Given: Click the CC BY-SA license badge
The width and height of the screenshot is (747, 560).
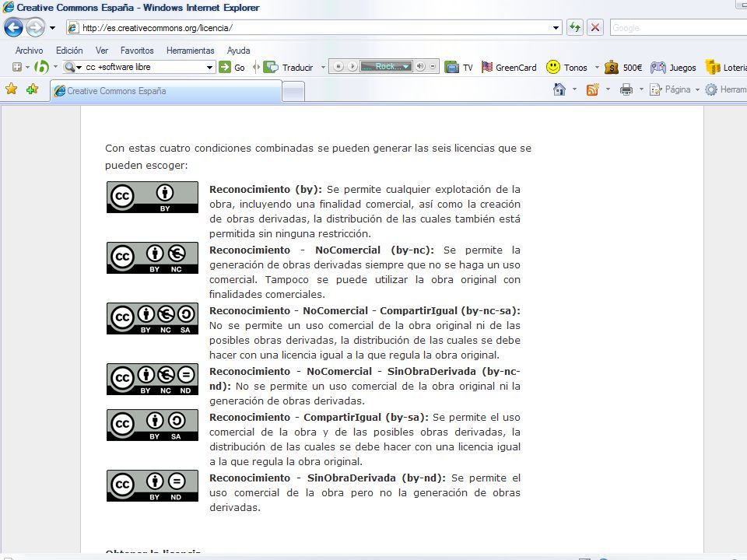Looking at the screenshot, I should coord(153,425).
